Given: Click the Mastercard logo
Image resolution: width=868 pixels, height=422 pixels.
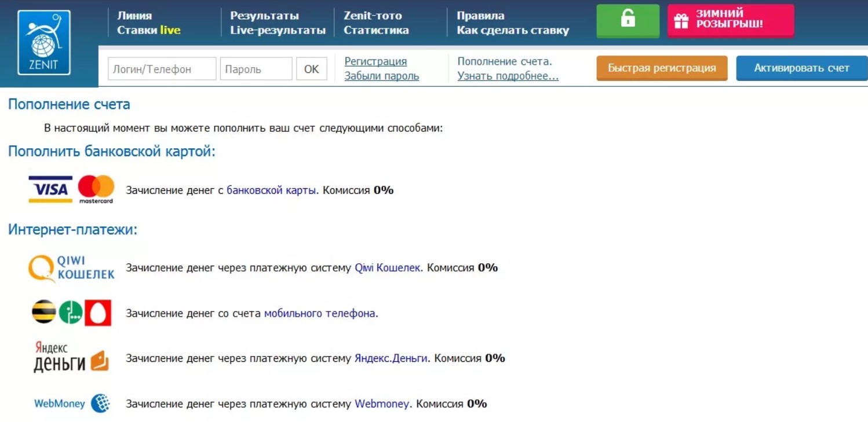Looking at the screenshot, I should pyautogui.click(x=96, y=189).
